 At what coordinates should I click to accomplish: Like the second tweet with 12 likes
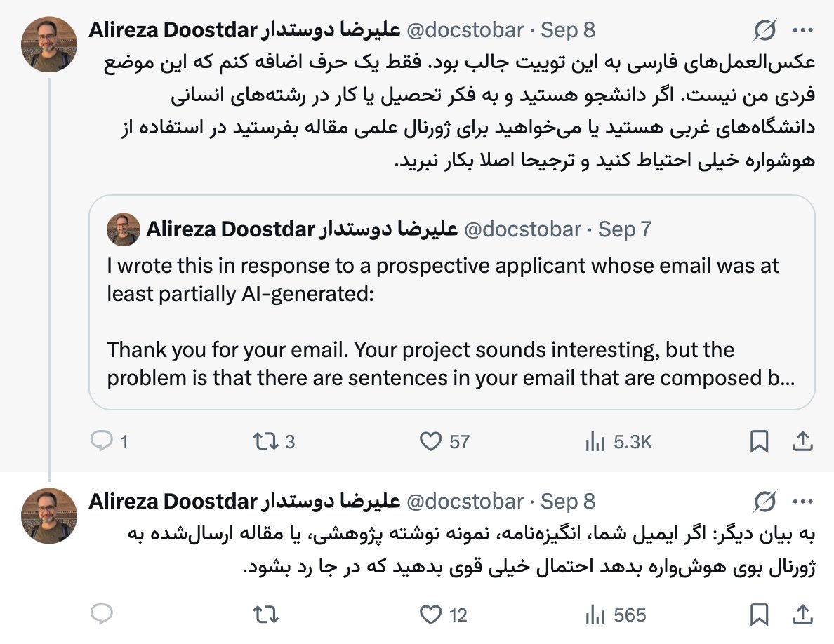pyautogui.click(x=443, y=615)
